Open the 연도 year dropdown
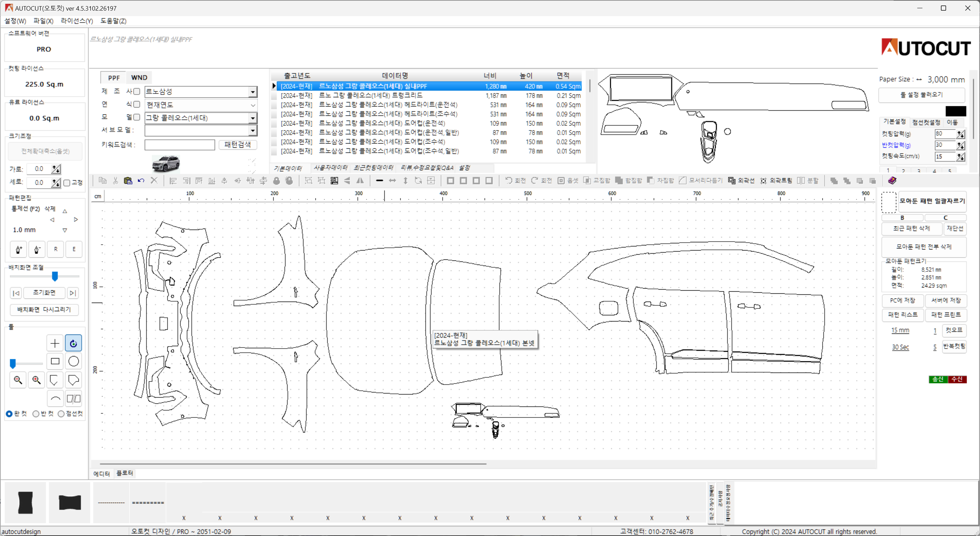980x536 pixels. [252, 104]
